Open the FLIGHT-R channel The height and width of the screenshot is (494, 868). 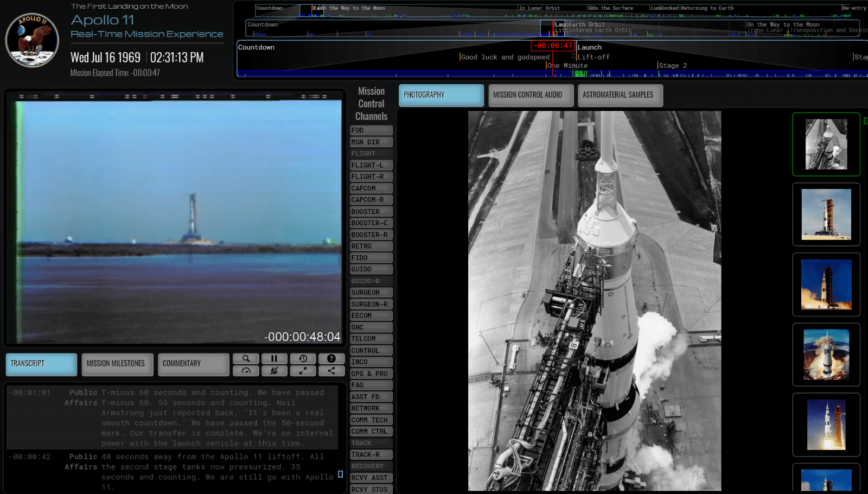point(371,177)
